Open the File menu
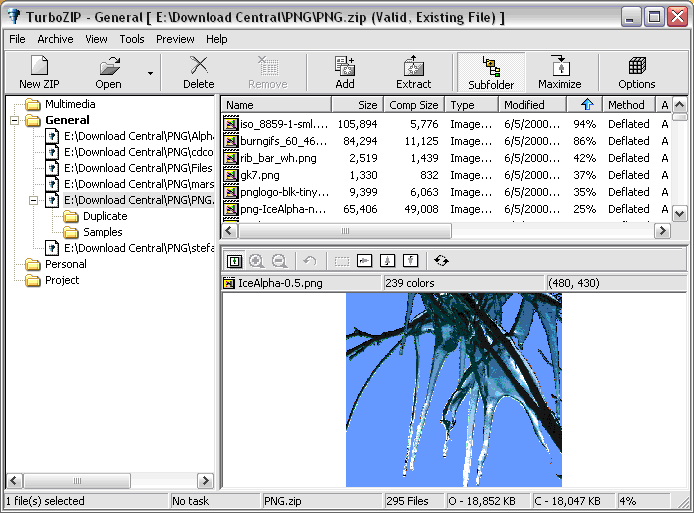The width and height of the screenshot is (694, 513). 17,39
